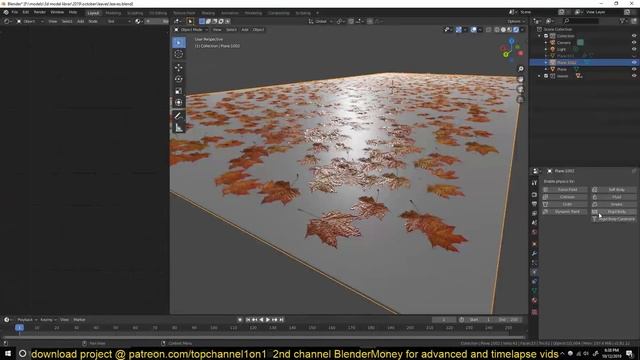Open the Object Data properties tab
This screenshot has height=360, width=640.
click(x=534, y=291)
